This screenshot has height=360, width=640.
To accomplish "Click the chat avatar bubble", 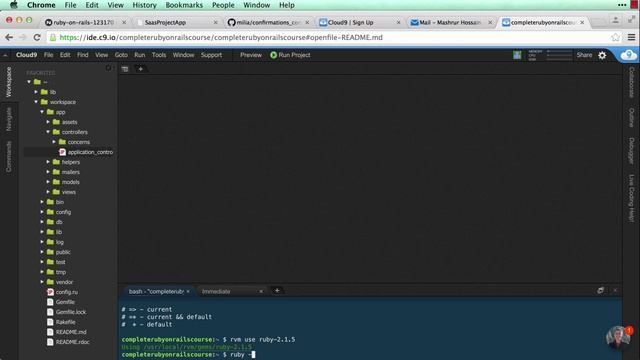I will 618,338.
